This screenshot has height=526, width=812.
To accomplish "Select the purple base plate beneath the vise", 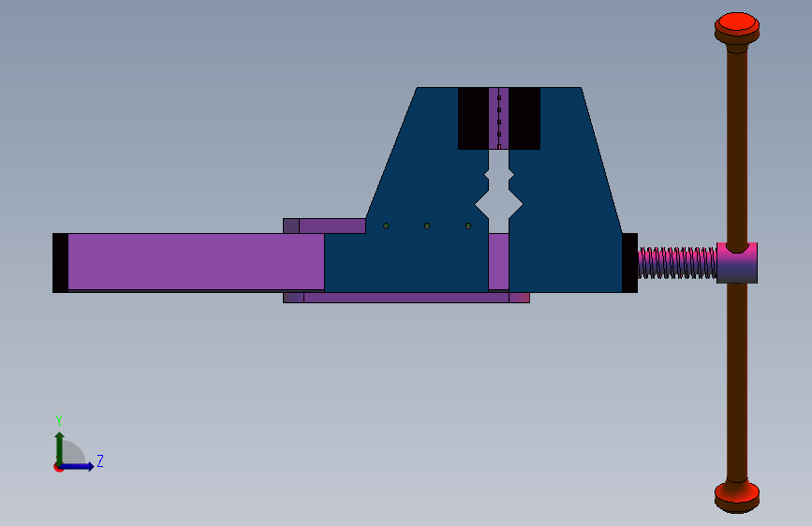I will click(406, 298).
